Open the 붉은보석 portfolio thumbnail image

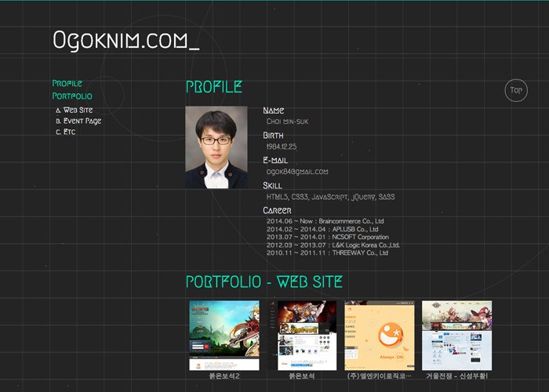[302, 336]
